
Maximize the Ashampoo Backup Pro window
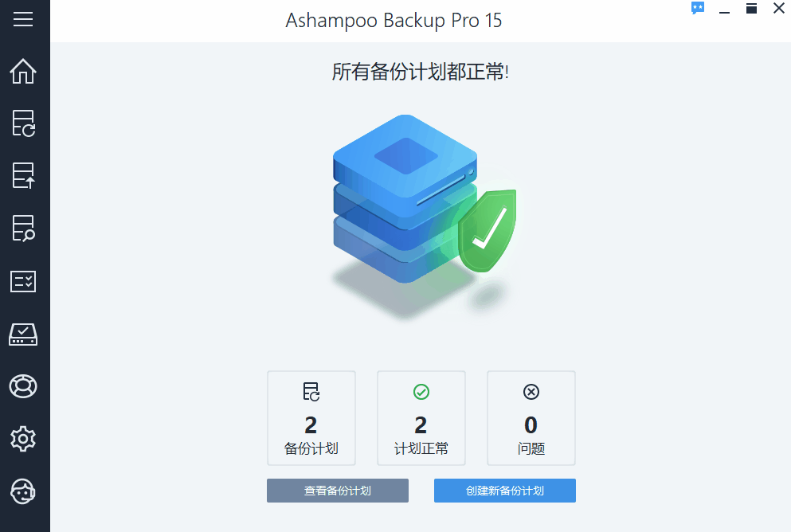[x=752, y=9]
